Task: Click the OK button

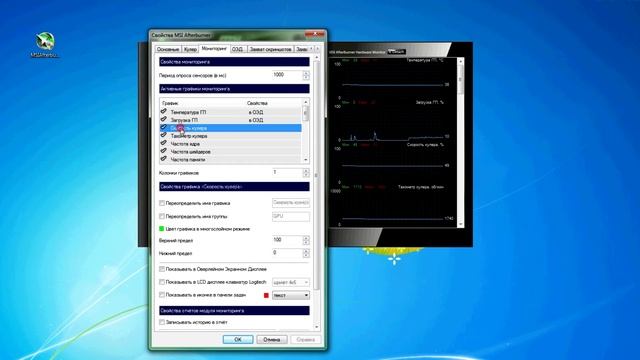Action: point(238,340)
